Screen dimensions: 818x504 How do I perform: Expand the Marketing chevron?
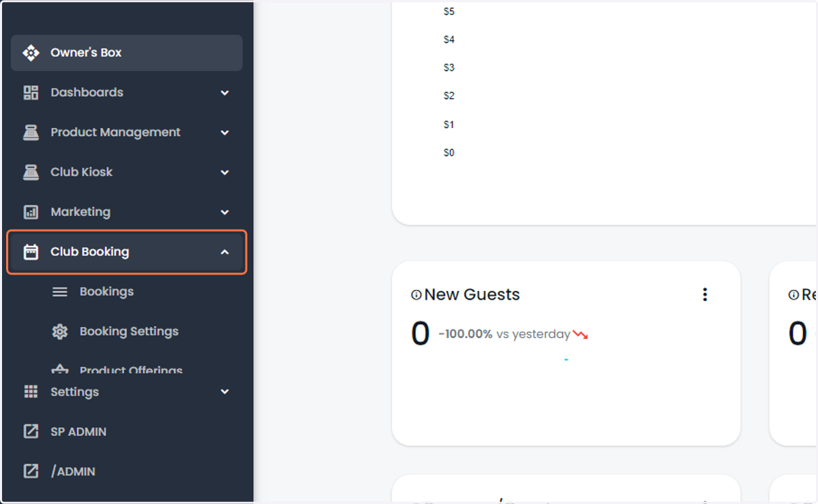click(225, 212)
